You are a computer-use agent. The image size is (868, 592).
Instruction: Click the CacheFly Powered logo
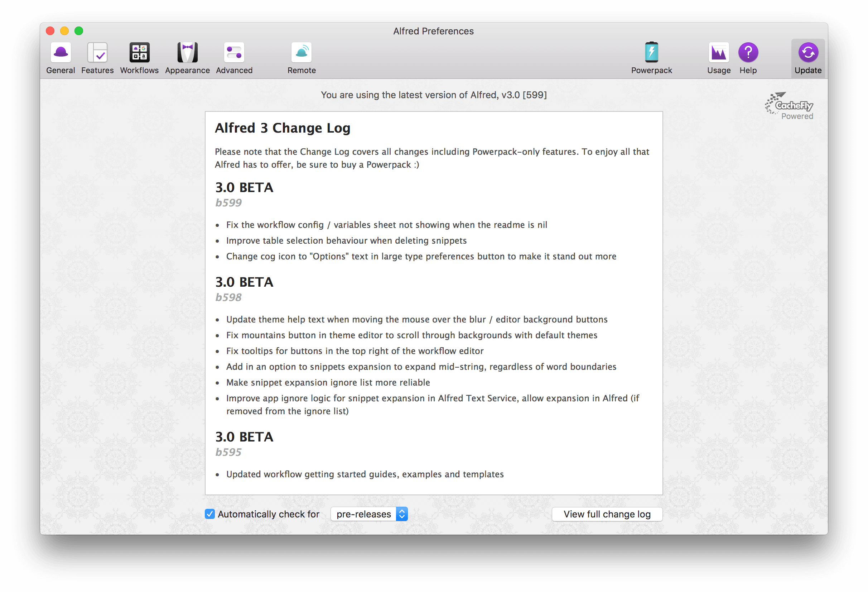click(x=789, y=106)
